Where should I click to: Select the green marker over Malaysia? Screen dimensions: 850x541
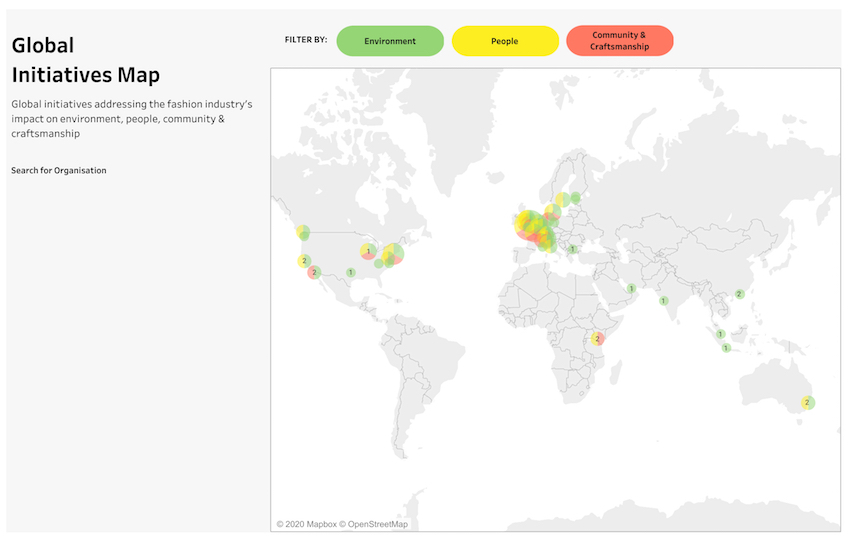(720, 334)
